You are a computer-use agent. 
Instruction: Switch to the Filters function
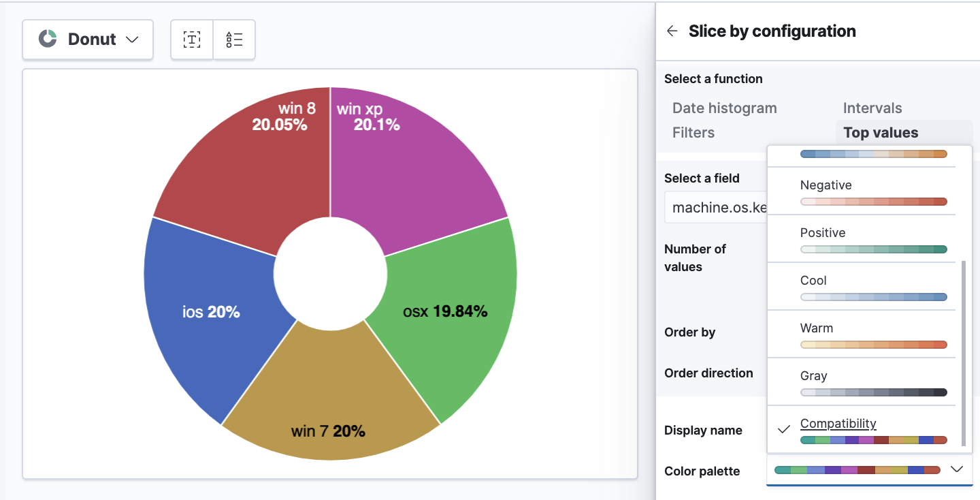pyautogui.click(x=693, y=132)
